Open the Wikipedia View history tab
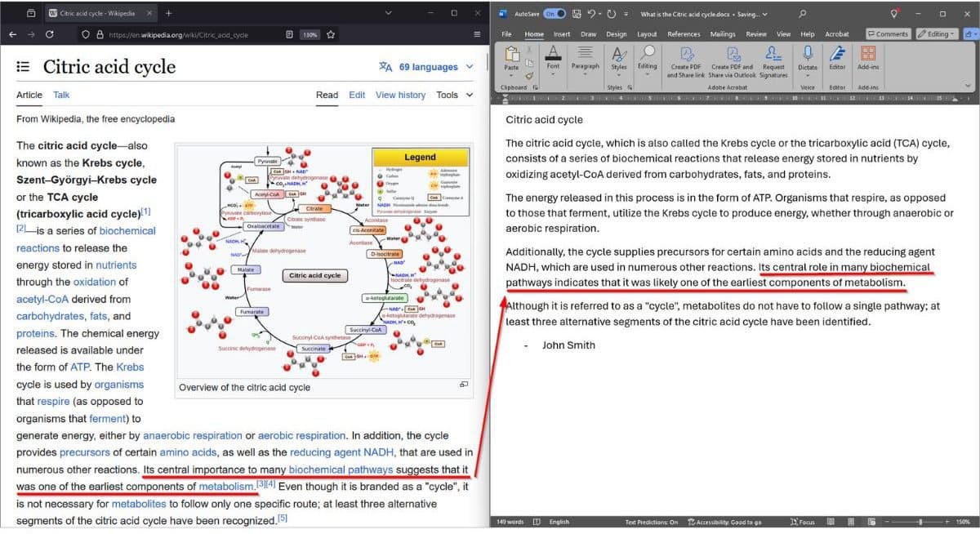The image size is (980, 534). 400,95
